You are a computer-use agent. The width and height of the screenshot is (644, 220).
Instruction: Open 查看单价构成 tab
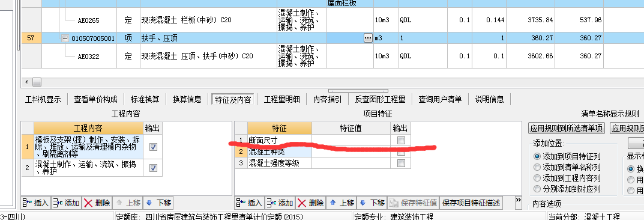point(95,99)
